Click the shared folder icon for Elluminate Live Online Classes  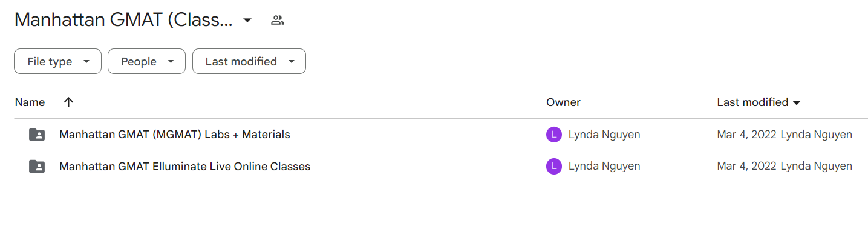(37, 166)
